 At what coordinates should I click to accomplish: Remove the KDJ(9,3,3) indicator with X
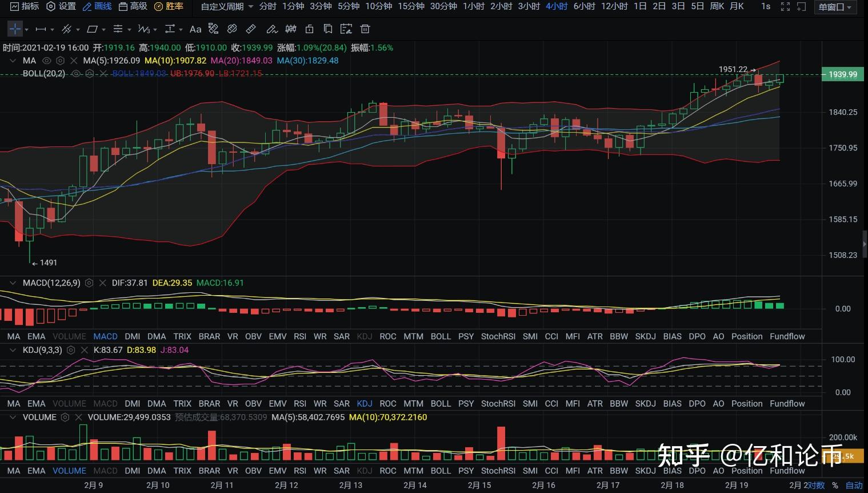coord(84,350)
